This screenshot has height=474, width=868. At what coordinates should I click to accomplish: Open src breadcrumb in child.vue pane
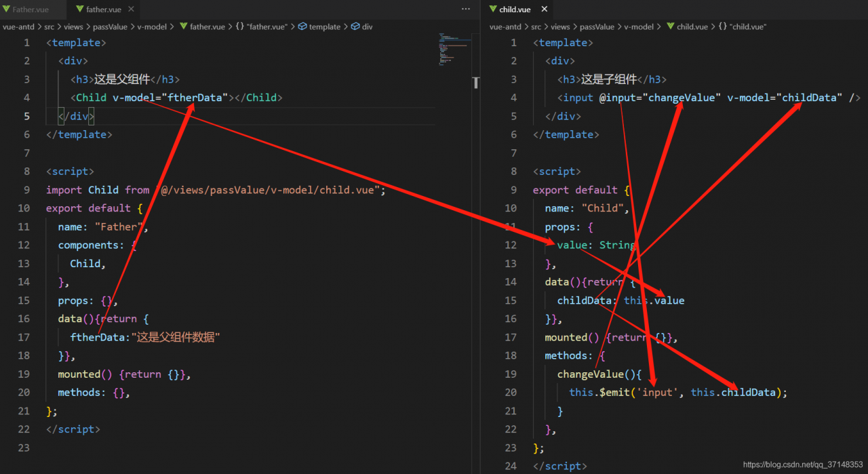(x=536, y=26)
